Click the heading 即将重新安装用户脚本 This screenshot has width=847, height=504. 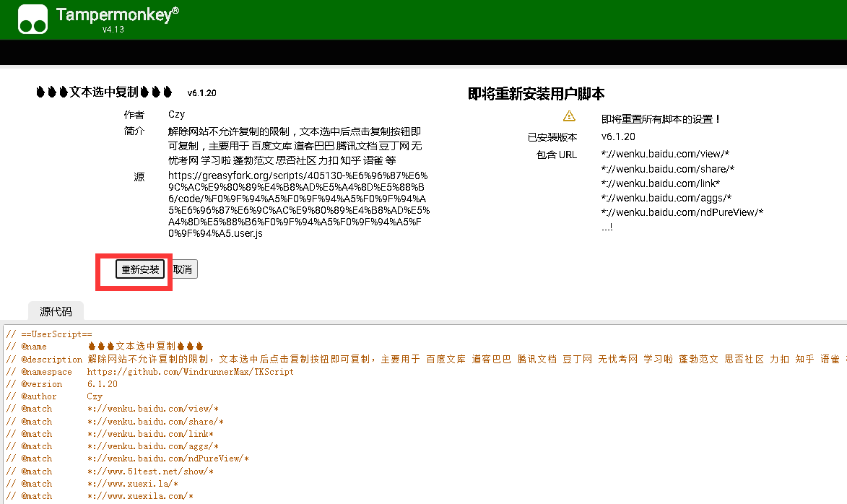(536, 94)
